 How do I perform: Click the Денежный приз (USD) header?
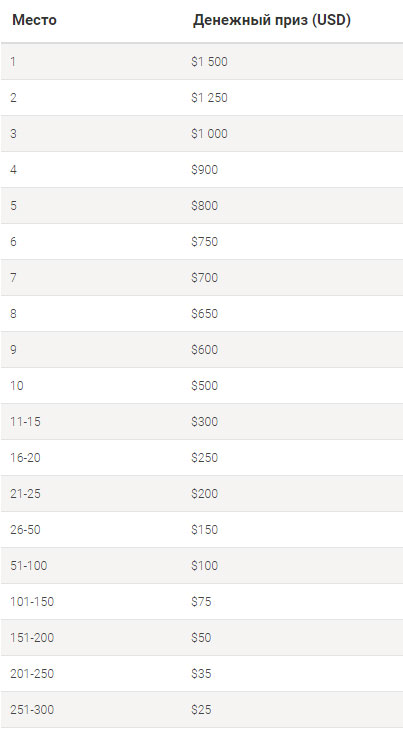(x=272, y=20)
